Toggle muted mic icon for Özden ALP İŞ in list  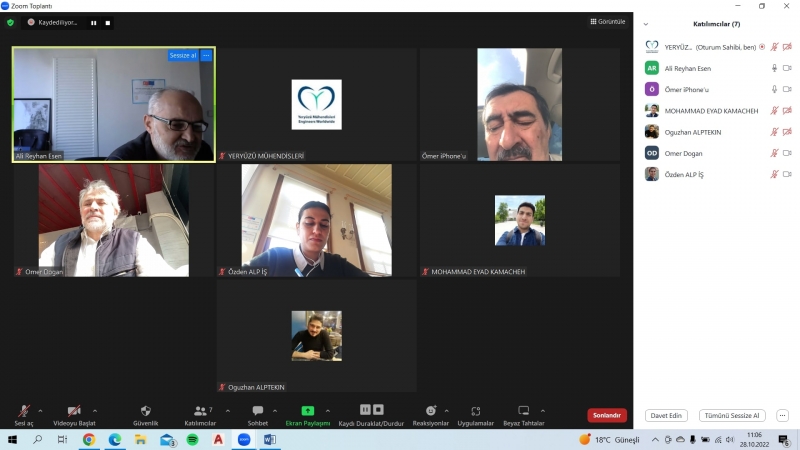coord(774,174)
